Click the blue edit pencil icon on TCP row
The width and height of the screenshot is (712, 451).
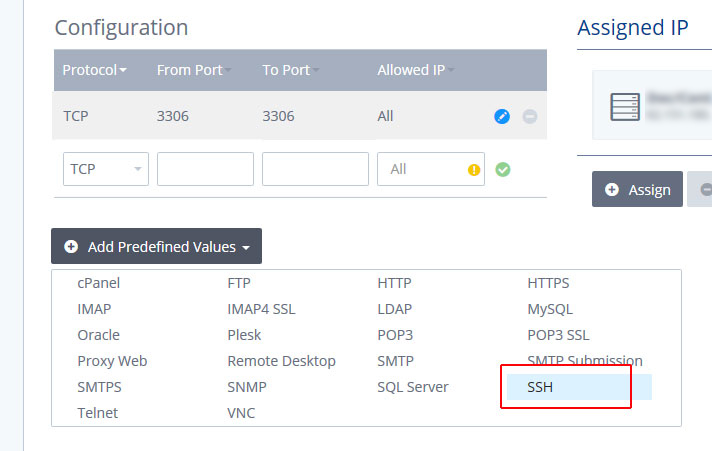pos(502,116)
